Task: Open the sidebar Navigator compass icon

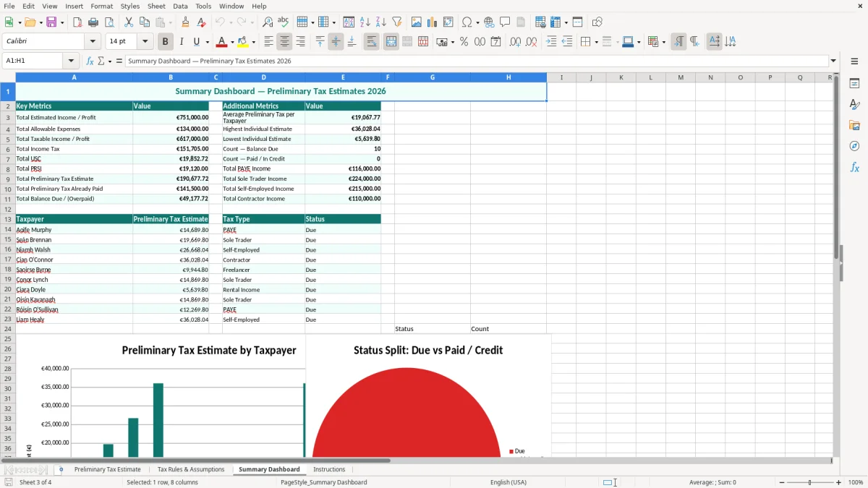Action: 854,146
